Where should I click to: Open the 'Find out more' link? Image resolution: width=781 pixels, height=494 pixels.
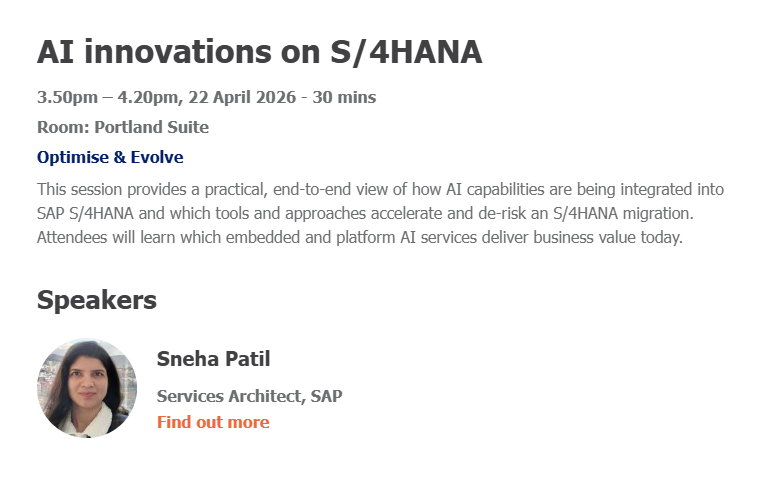pos(213,422)
